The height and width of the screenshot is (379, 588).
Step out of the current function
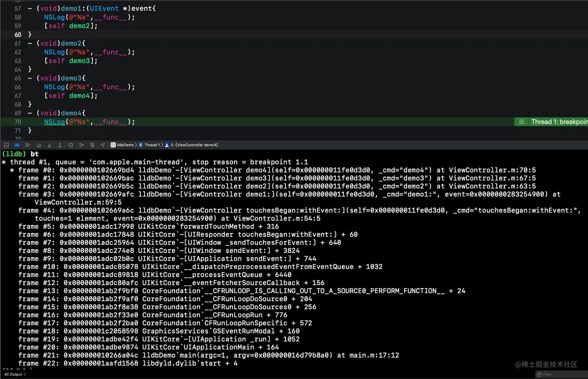pyautogui.click(x=60, y=145)
